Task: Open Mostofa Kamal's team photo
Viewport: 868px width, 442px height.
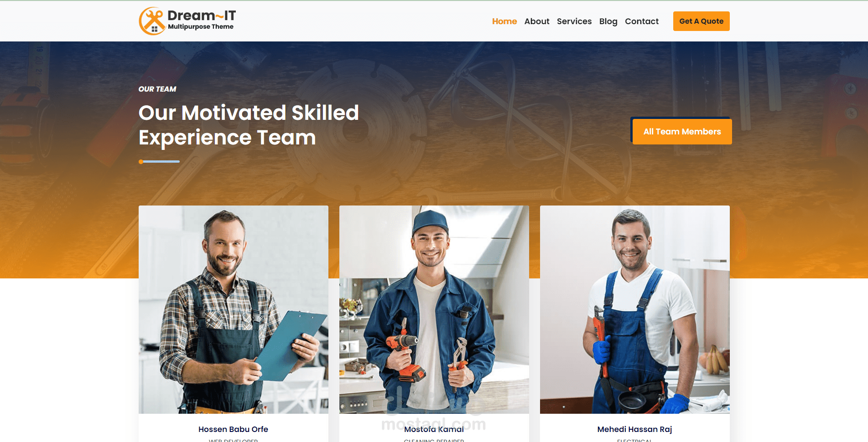Action: click(434, 309)
